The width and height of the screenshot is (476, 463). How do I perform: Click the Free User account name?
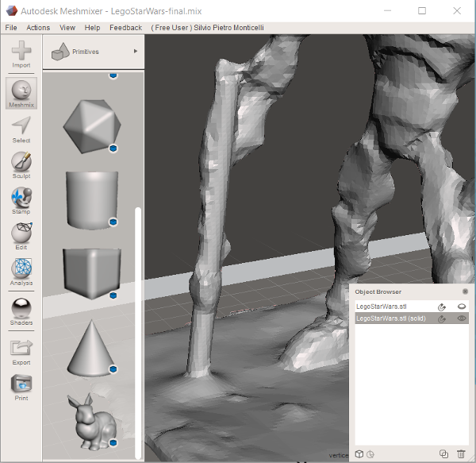pyautogui.click(x=207, y=28)
